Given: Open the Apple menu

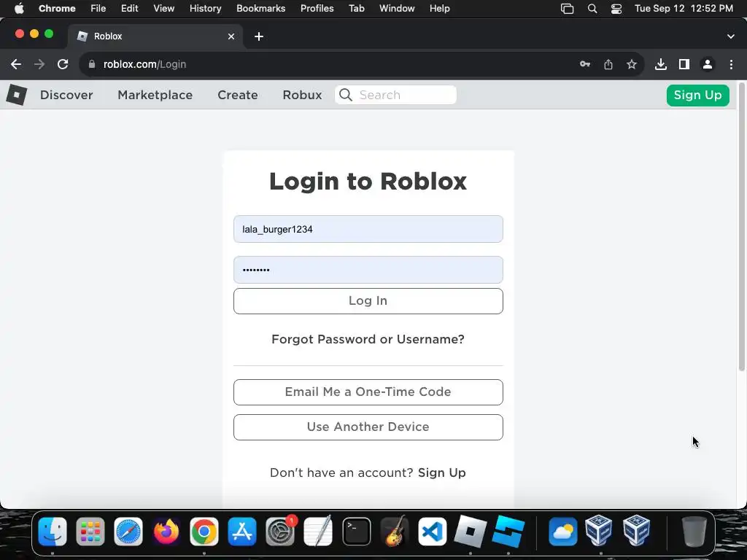Looking at the screenshot, I should click(x=19, y=9).
